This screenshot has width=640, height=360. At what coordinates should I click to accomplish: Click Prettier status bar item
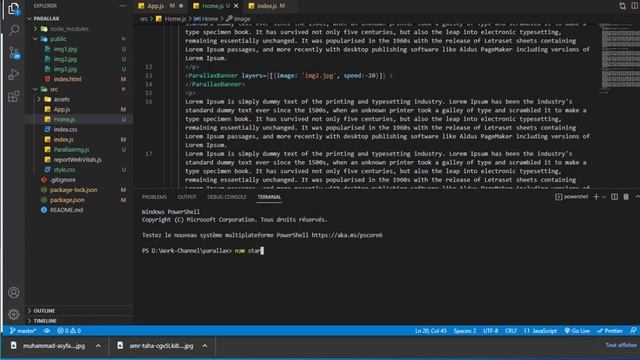[x=610, y=331]
